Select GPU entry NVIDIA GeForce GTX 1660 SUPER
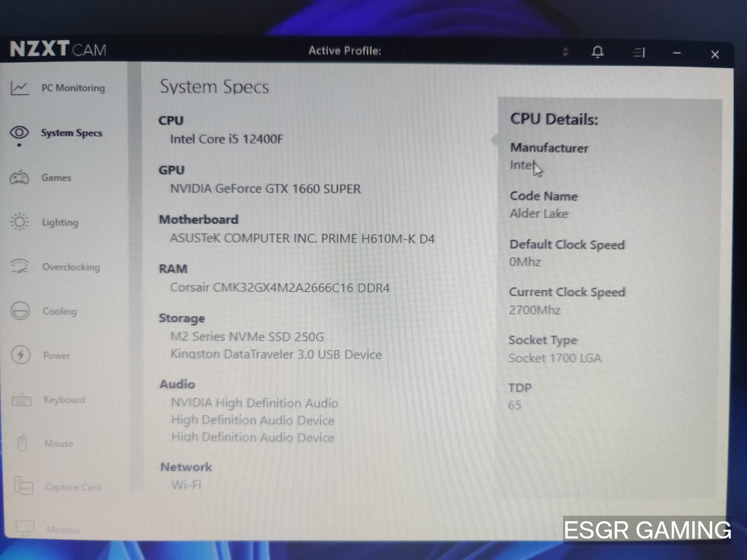This screenshot has height=560, width=747. (265, 189)
